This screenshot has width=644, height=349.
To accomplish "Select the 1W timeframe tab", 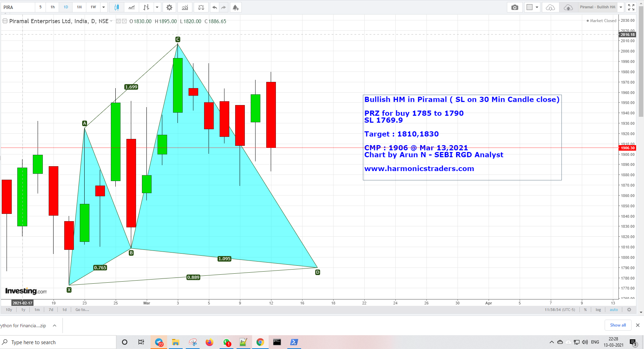I will point(93,7).
